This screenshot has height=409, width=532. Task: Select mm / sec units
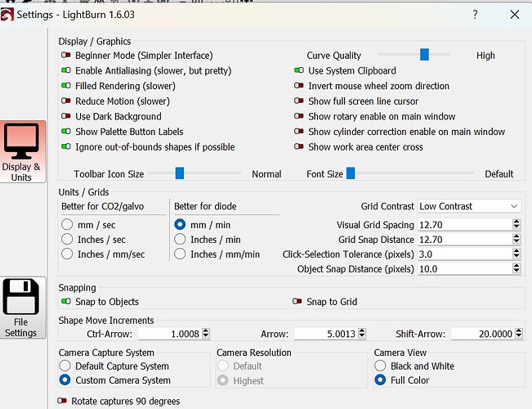tap(67, 225)
